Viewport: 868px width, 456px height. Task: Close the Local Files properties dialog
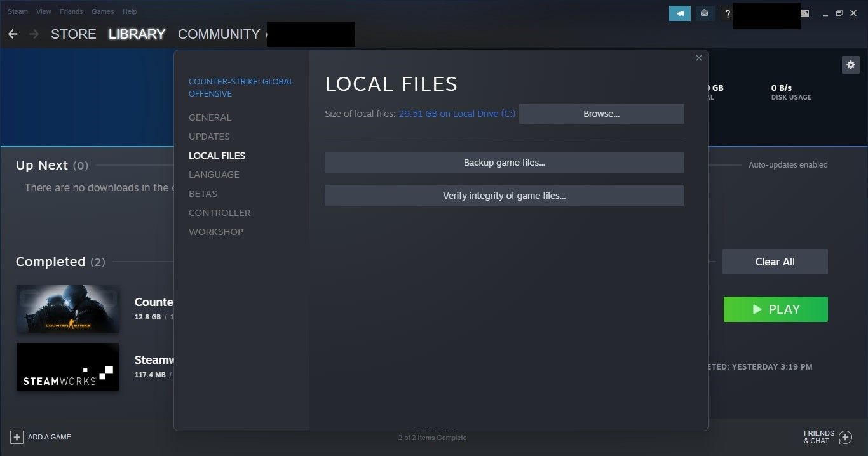point(699,58)
